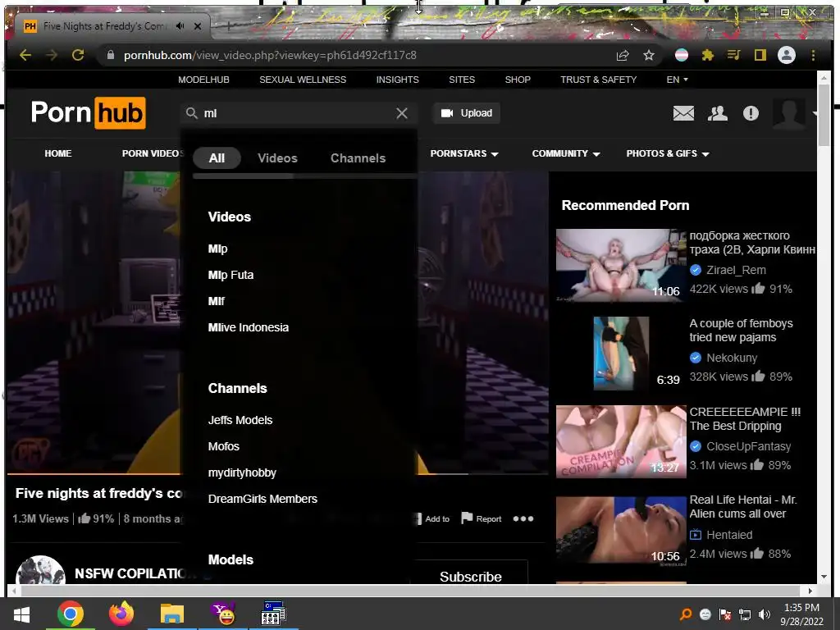Screen dimensions: 840x630
Task: Reload the current page
Action: coord(78,55)
